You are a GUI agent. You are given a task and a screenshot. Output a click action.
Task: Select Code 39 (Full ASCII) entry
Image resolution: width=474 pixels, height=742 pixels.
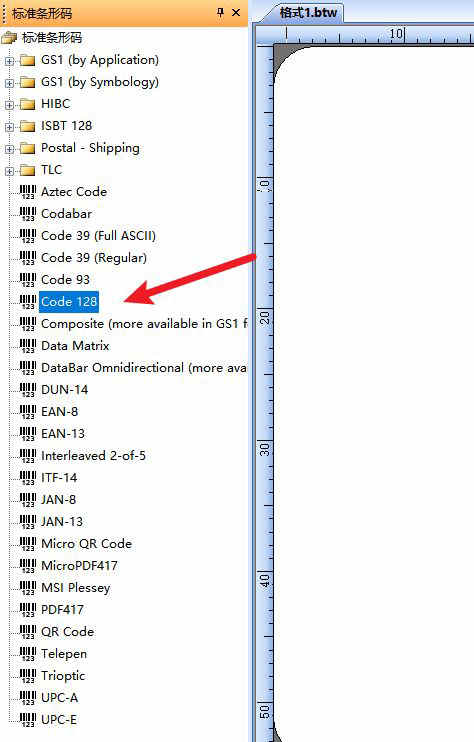(98, 236)
